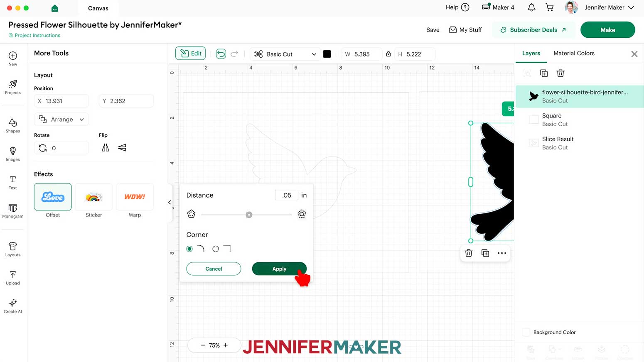Duplicate the selection using the canvas duplicate icon
This screenshot has width=644, height=362.
click(485, 253)
